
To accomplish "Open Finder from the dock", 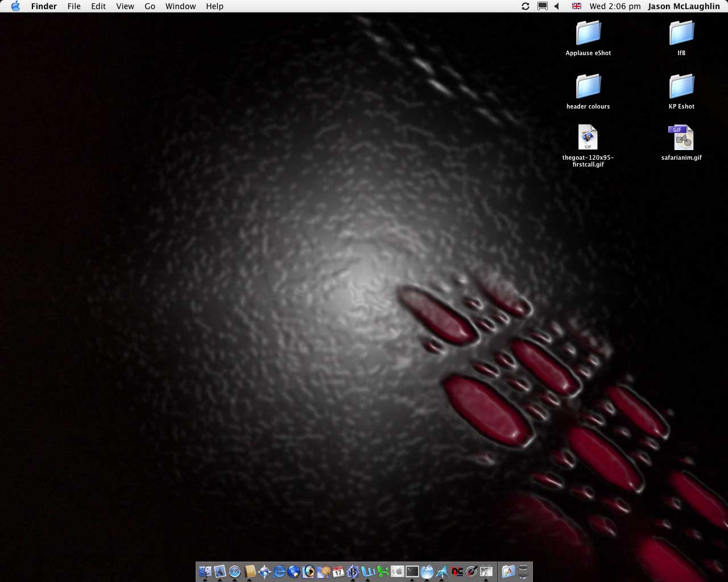I will pos(205,571).
